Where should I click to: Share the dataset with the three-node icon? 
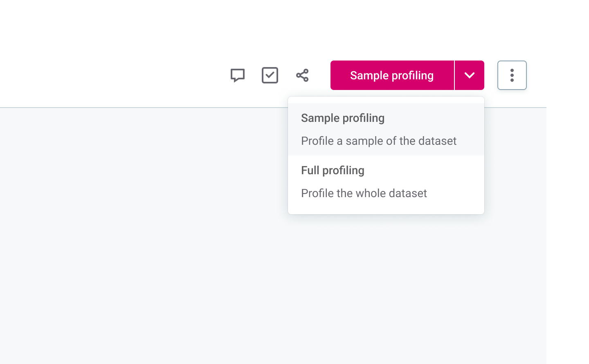(302, 75)
